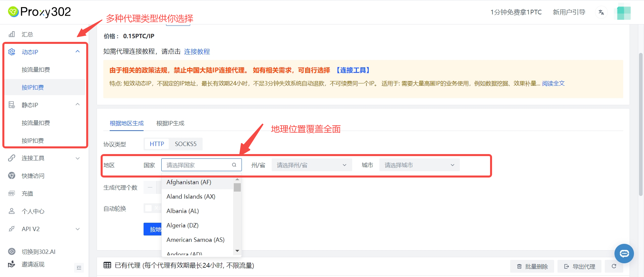Select American Samoa (AS) from list
Viewport: 644px width, 277px height.
[197, 240]
